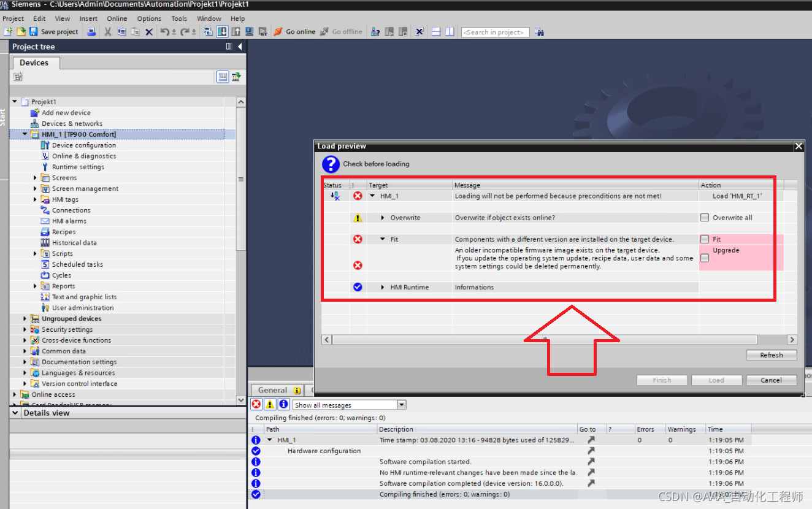The height and width of the screenshot is (509, 812).
Task: Select Online & diagnostics tree item
Action: coord(84,156)
